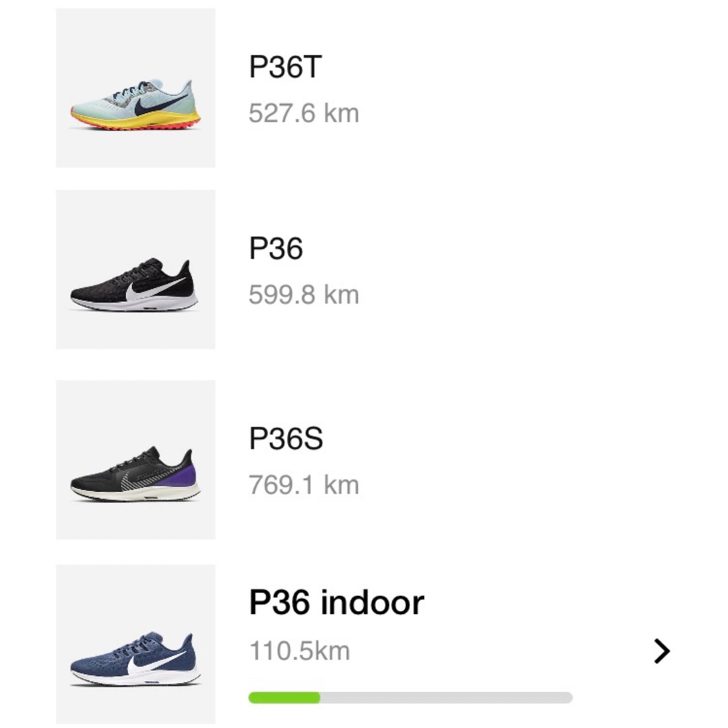The height and width of the screenshot is (728, 728).
Task: Click the yellow sole of the P36T shoe
Action: click(158, 120)
